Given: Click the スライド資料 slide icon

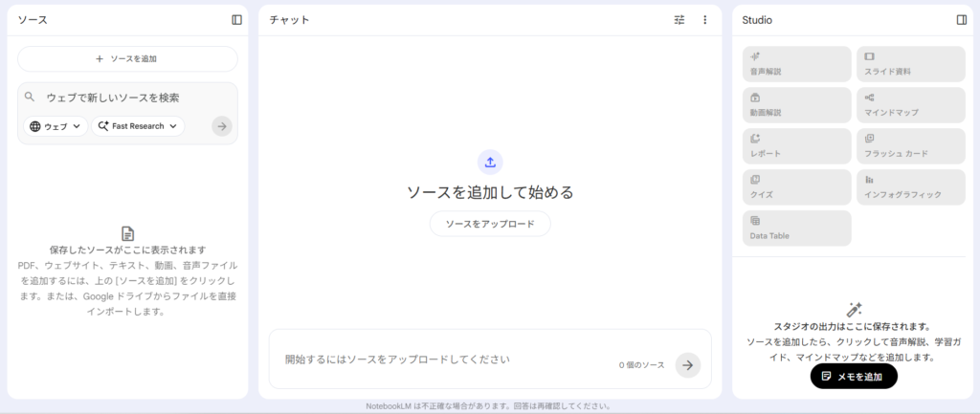Looking at the screenshot, I should coord(869,56).
